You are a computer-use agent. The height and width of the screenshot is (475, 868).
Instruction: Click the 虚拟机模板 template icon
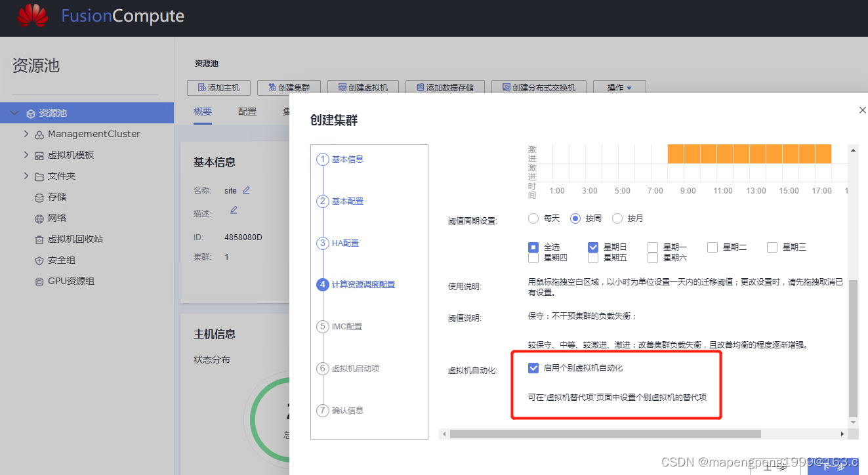tap(39, 155)
